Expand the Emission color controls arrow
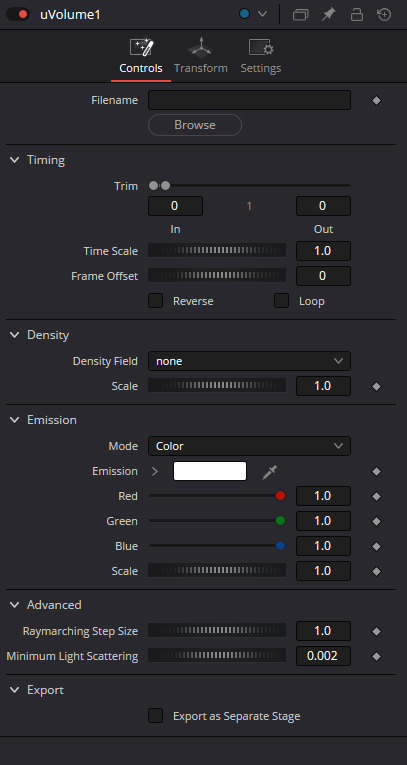Viewport: 407px width, 765px height. click(x=155, y=471)
